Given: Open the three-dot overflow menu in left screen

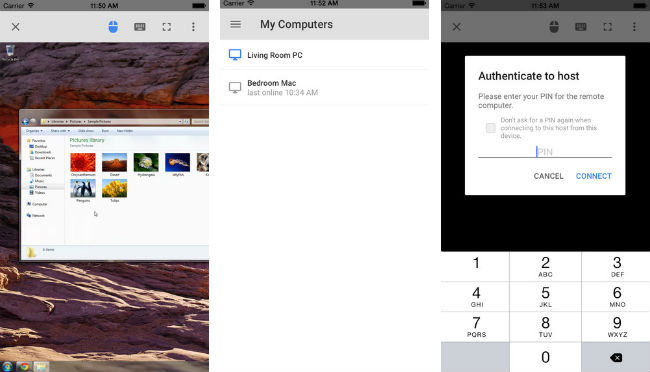Looking at the screenshot, I should click(193, 27).
